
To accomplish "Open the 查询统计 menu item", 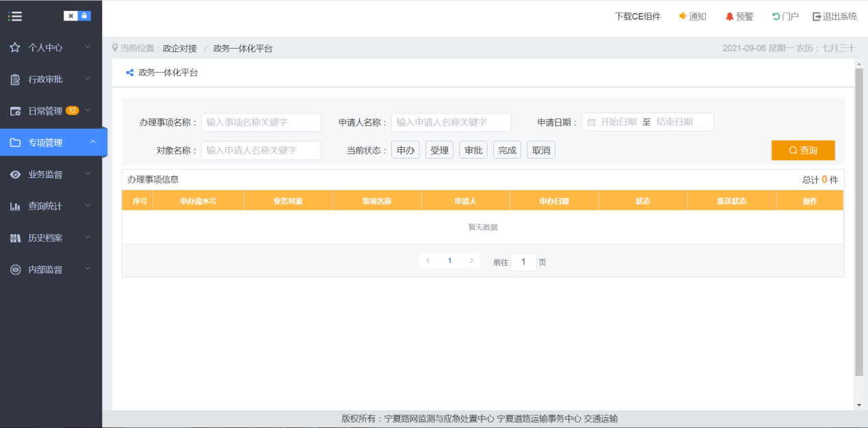I will (x=45, y=206).
